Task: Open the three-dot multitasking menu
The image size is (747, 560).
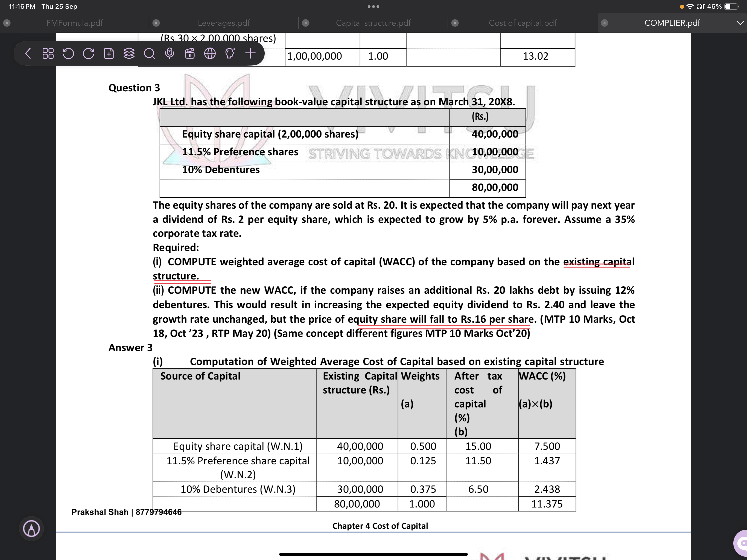Action: pyautogui.click(x=373, y=6)
